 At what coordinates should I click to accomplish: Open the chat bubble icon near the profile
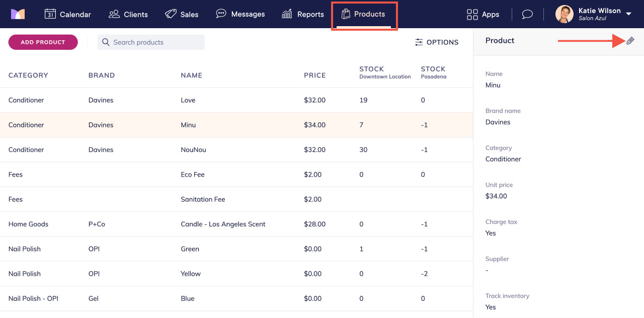tap(527, 14)
